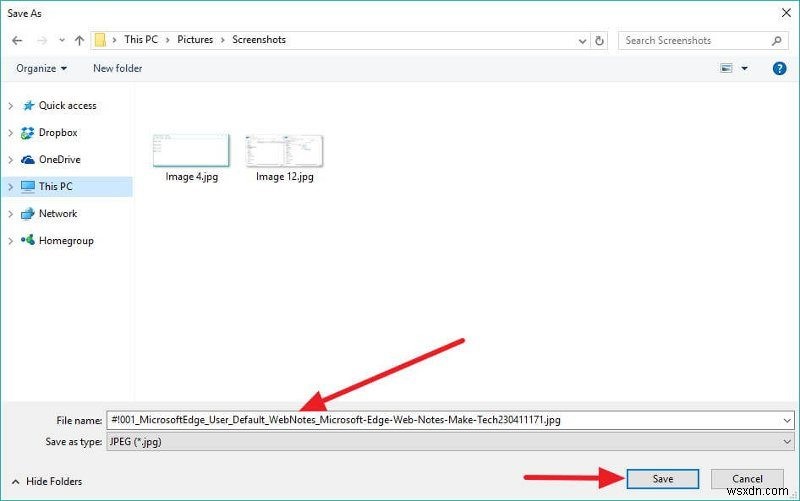Open Help with the question mark icon
Screen dimensions: 800x501
779,68
